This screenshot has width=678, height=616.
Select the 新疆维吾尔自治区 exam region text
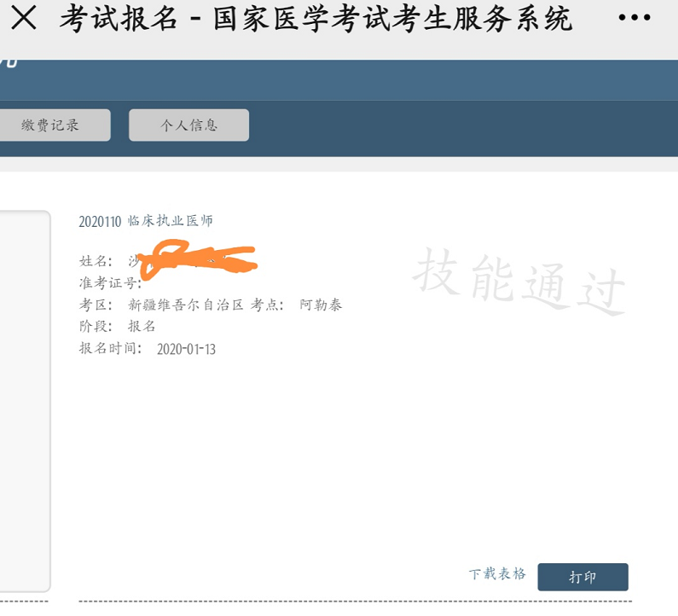click(185, 305)
